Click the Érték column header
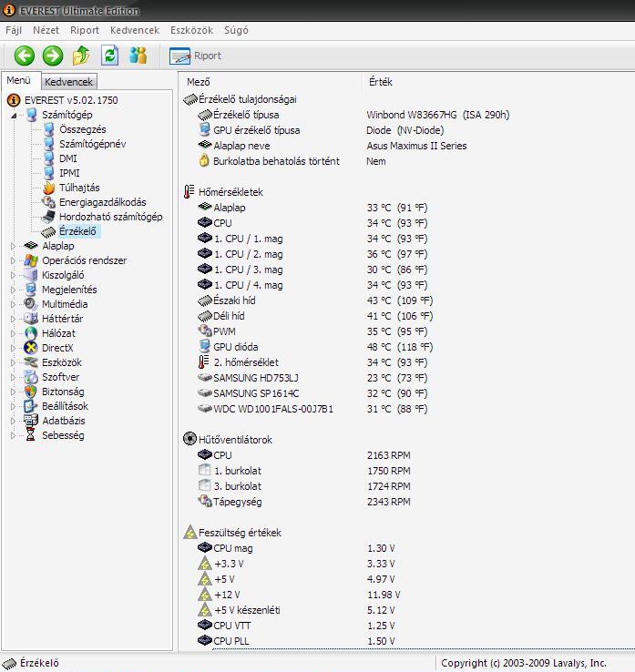This screenshot has height=672, width=635. point(381,82)
